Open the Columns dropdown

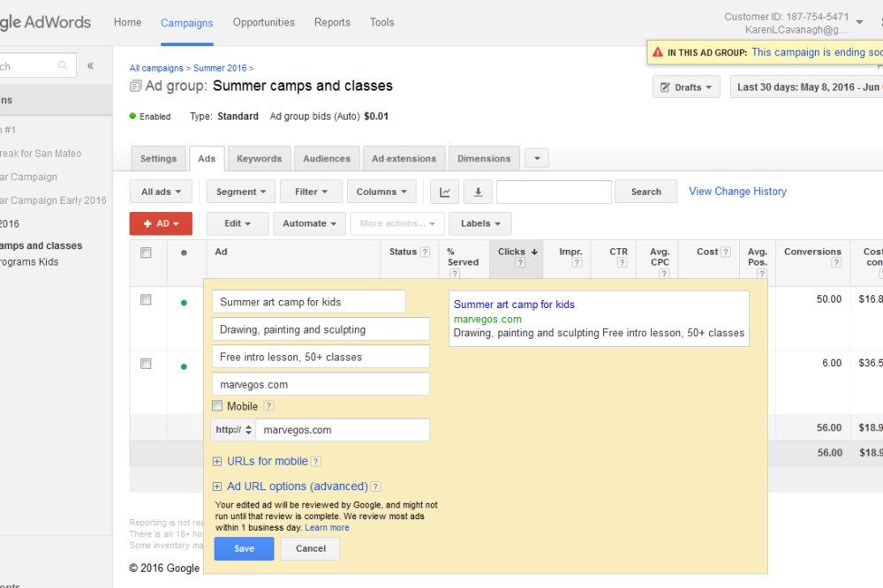click(381, 192)
